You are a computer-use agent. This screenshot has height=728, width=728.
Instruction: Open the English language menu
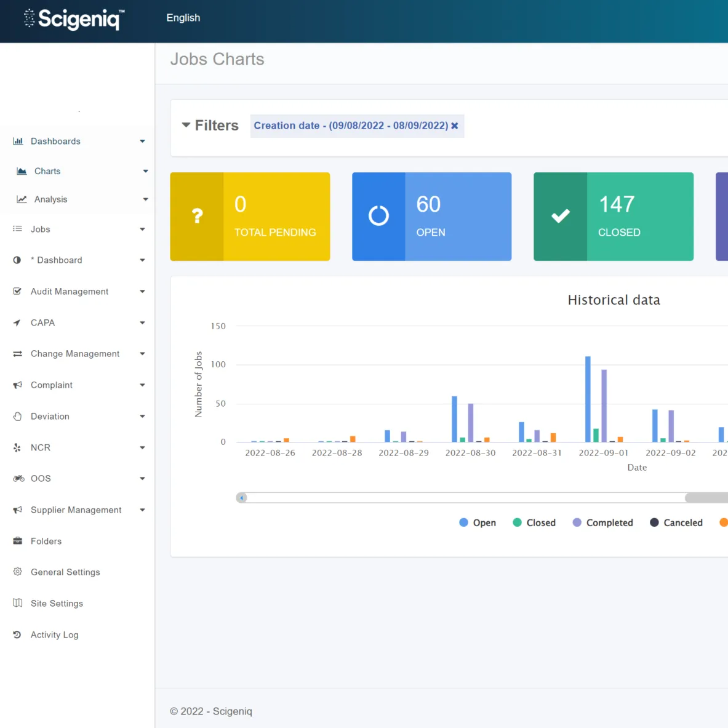183,18
